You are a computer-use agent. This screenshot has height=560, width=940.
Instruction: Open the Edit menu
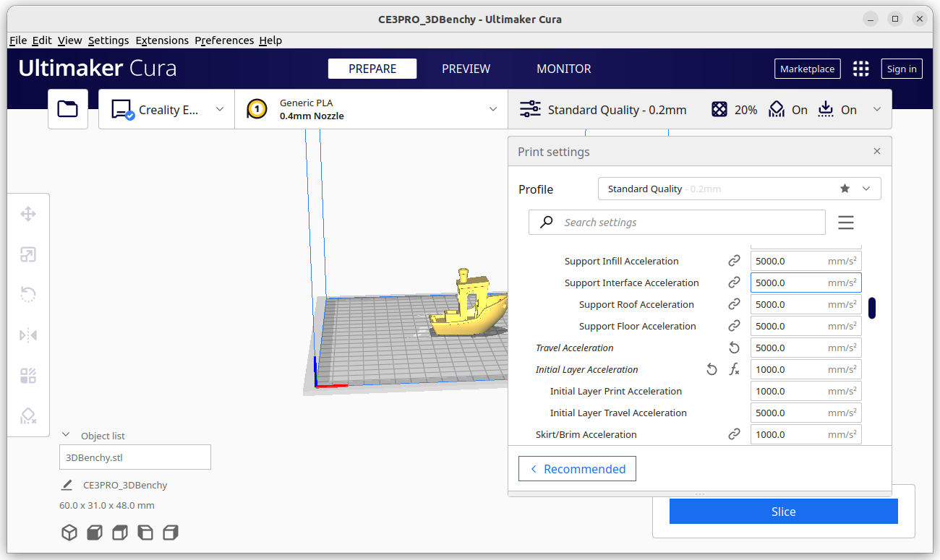click(x=42, y=40)
